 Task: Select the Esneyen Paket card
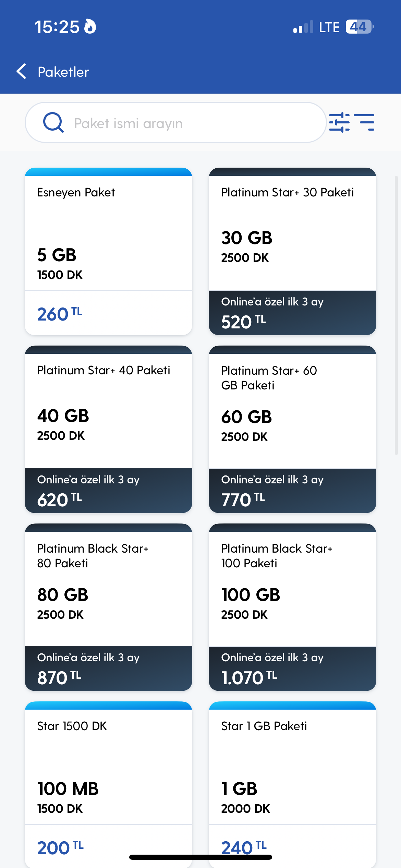point(108,251)
